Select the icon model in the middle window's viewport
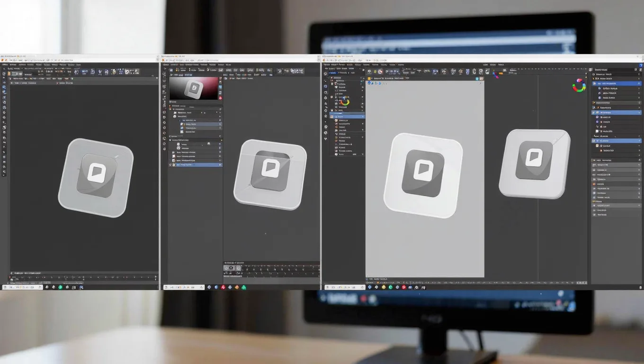Screen dimensions: 644x364 [x=270, y=174]
